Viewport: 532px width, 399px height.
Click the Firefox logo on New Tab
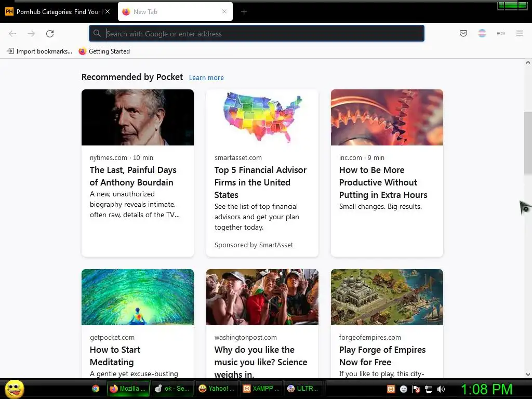tap(126, 12)
